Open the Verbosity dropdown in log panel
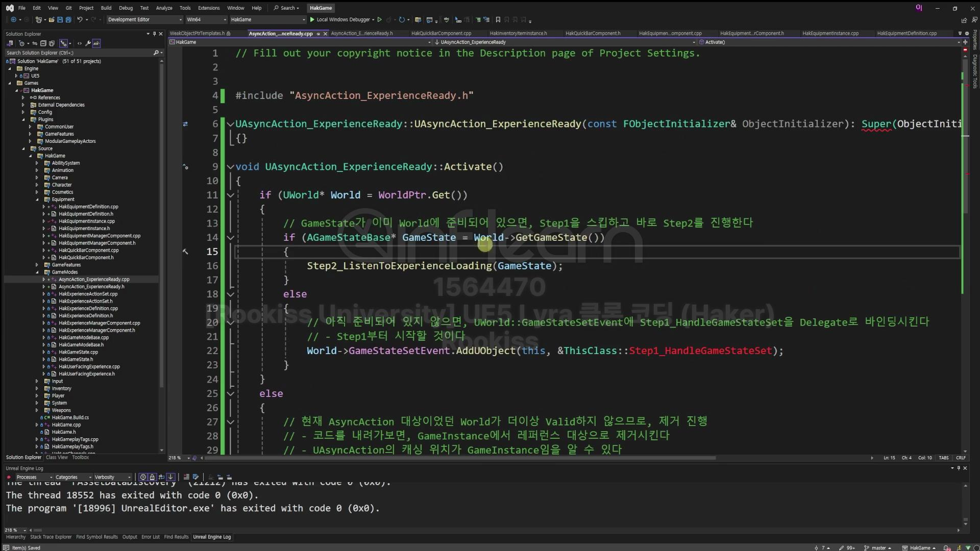 (x=112, y=477)
